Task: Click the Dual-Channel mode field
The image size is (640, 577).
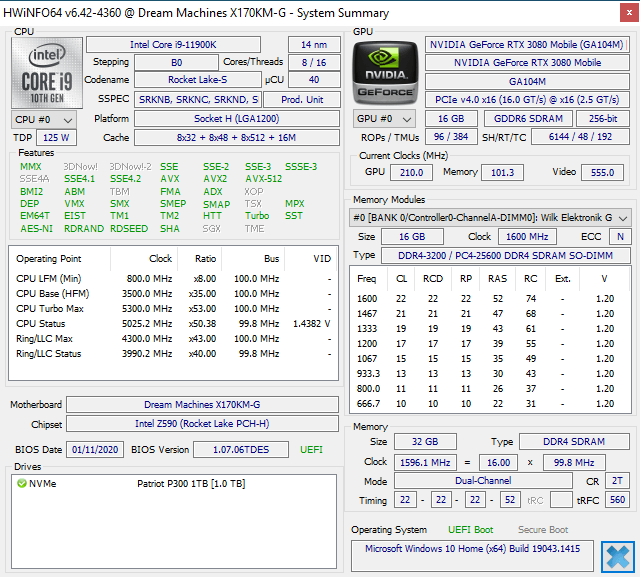Action: coord(483,481)
